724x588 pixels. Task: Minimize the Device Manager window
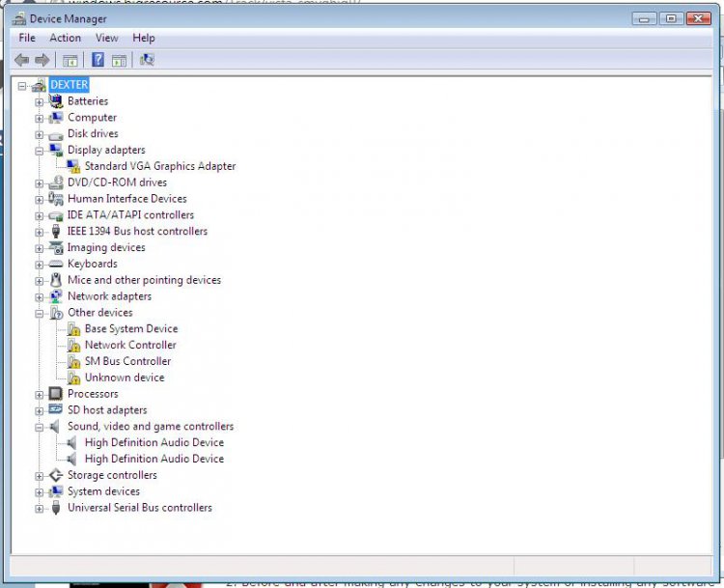[644, 18]
